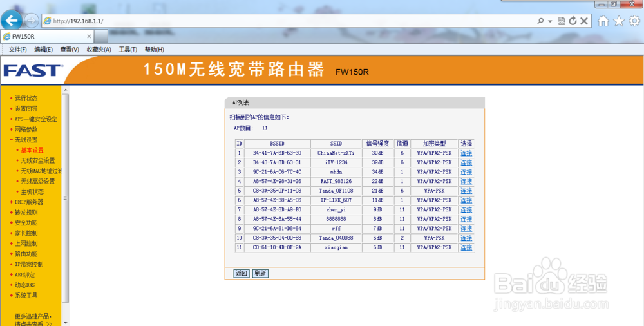Open a new blank tab
This screenshot has width=644, height=326.
click(x=101, y=36)
